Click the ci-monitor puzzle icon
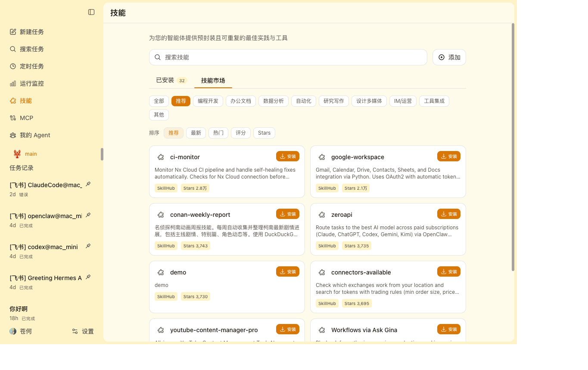 [161, 157]
